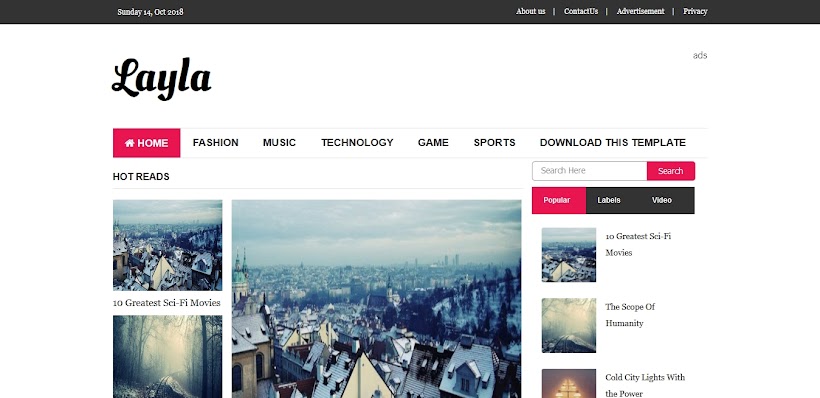
Task: Select Sports in the navigation bar
Action: tap(494, 143)
